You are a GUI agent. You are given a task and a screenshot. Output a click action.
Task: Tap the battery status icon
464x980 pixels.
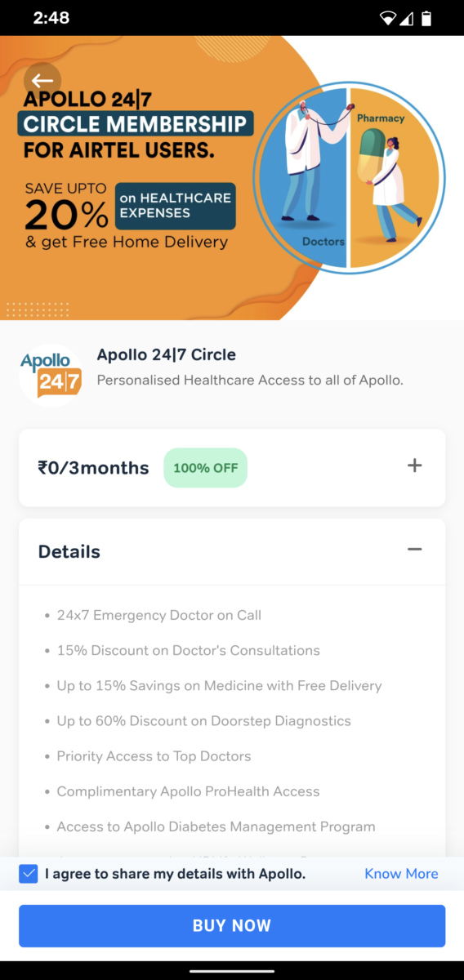click(x=426, y=18)
